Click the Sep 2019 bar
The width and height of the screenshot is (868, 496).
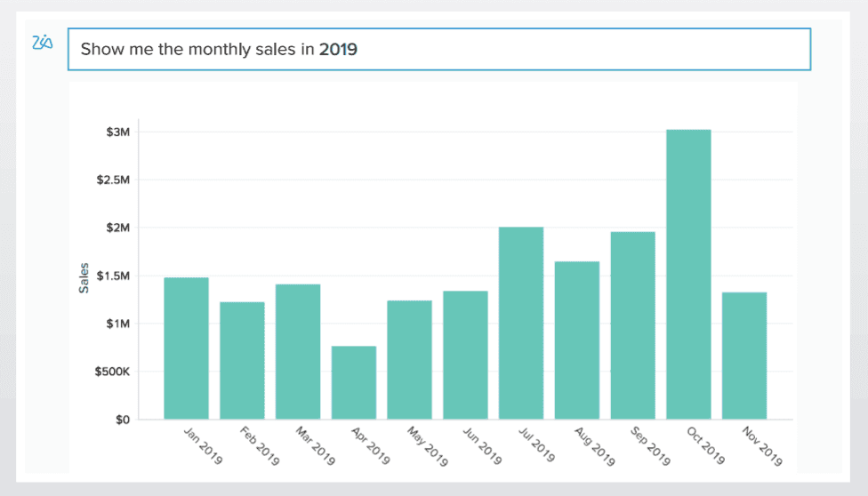pyautogui.click(x=632, y=325)
